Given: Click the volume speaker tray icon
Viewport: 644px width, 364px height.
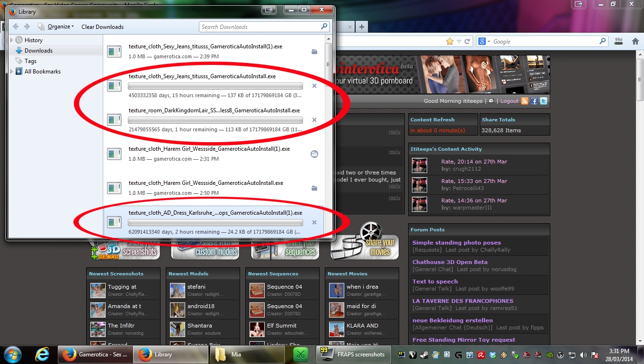Looking at the screenshot, I should pos(582,355).
